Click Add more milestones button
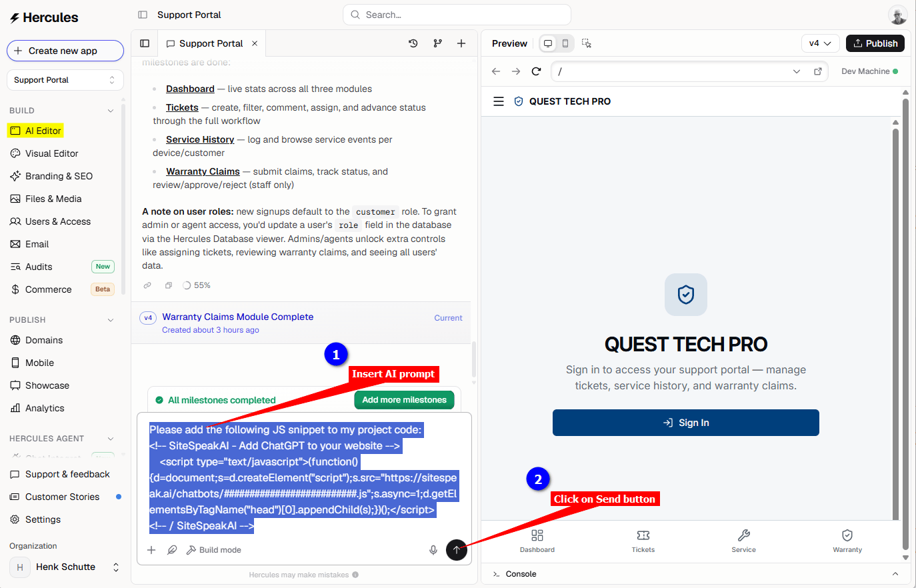Image resolution: width=916 pixels, height=588 pixels. pyautogui.click(x=404, y=400)
